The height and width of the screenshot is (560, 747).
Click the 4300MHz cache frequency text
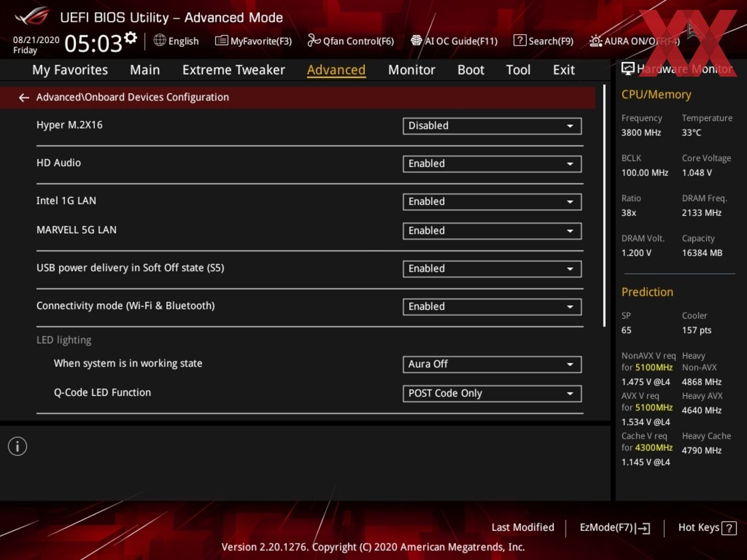654,447
